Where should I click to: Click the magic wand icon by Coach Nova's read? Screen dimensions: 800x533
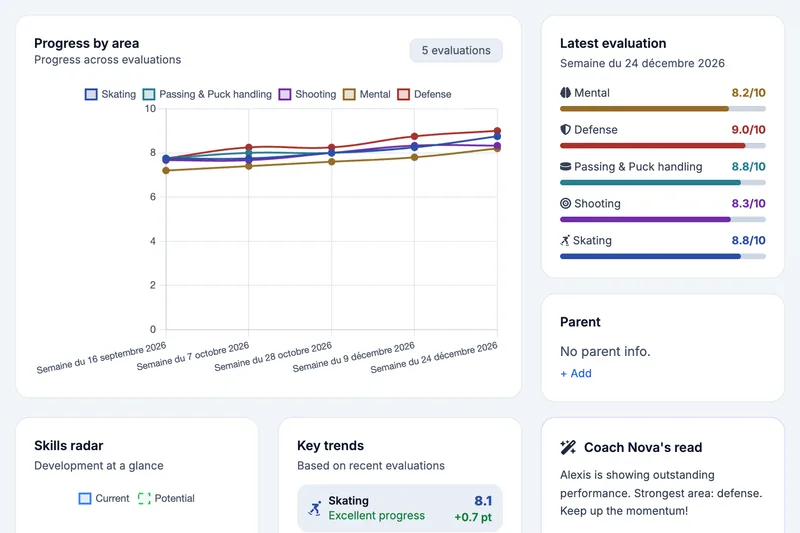click(x=568, y=447)
